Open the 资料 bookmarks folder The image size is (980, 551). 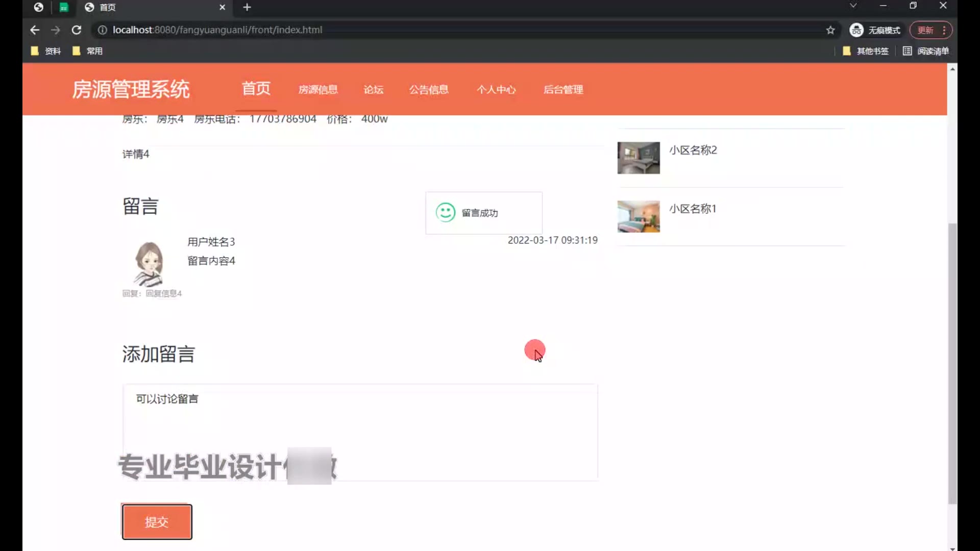point(46,51)
